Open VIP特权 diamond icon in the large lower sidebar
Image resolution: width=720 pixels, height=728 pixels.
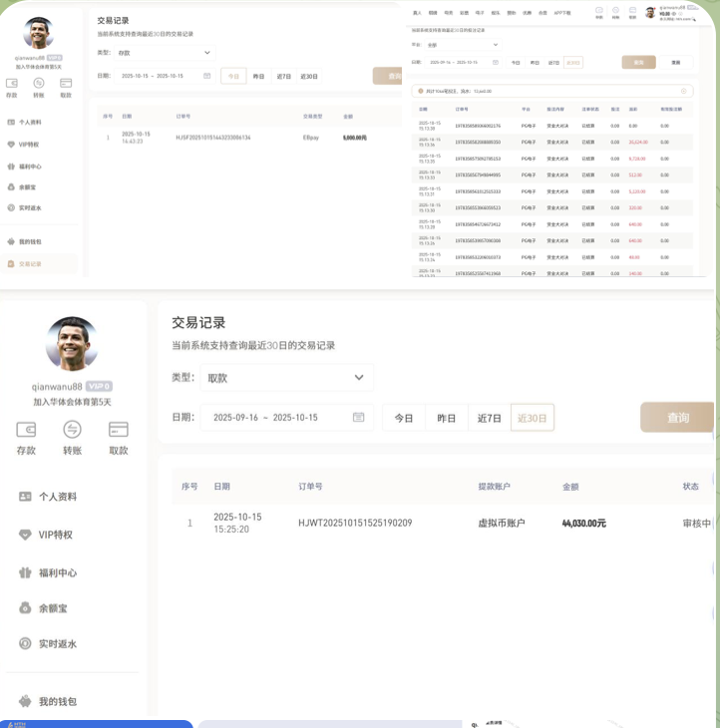coord(25,535)
